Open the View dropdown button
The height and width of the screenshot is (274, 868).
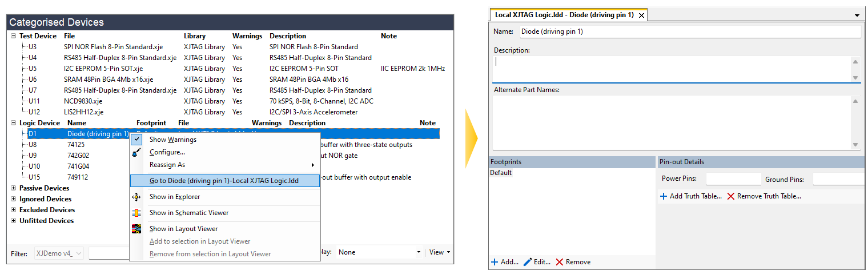coord(440,252)
